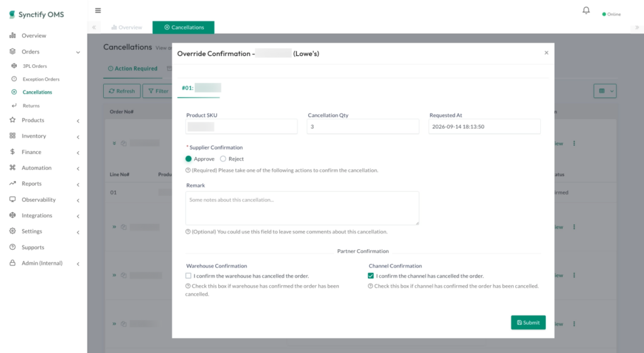Click the Cancellation Qty field
The height and width of the screenshot is (353, 644).
pos(363,126)
